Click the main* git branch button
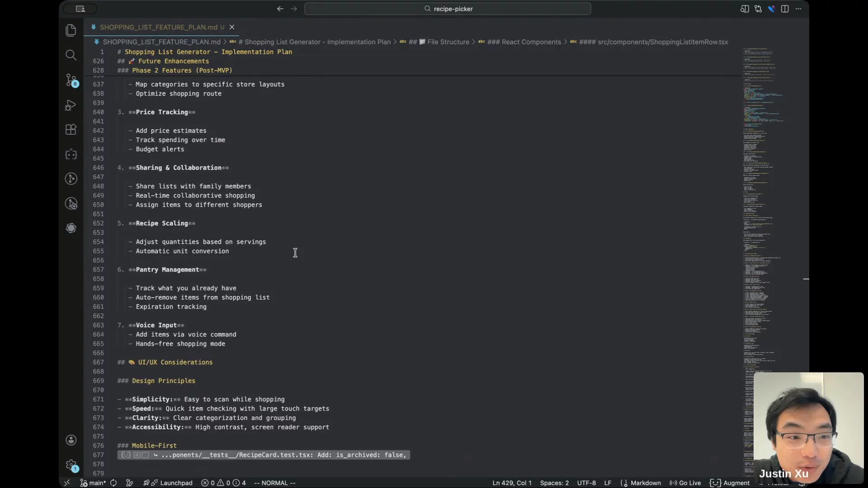868x488 pixels. (x=94, y=483)
